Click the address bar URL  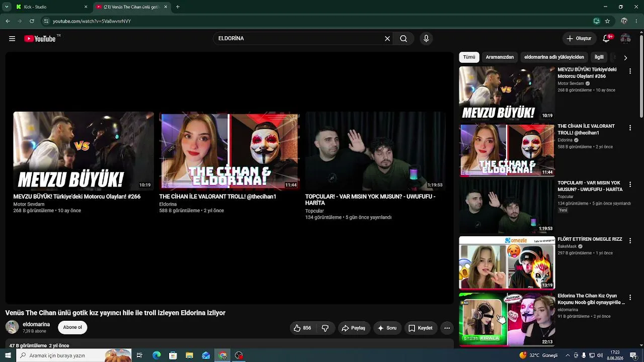point(92,21)
